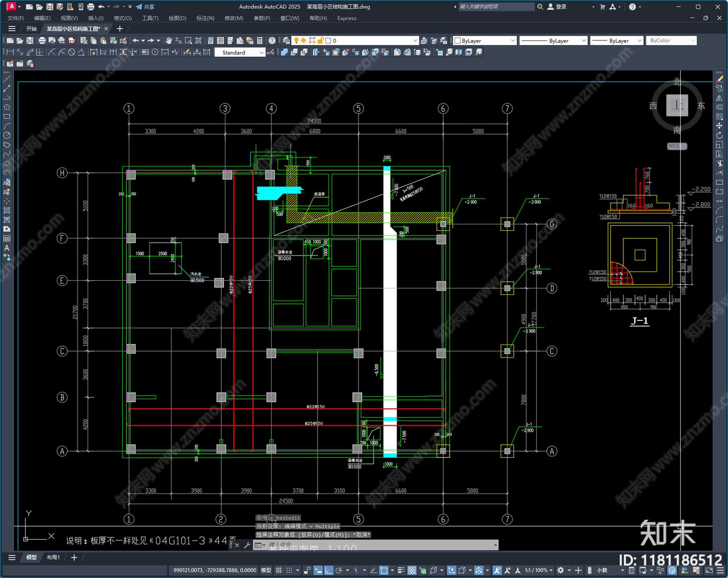Select the Circle tool in draw toolbar
Image resolution: width=728 pixels, height=578 pixels.
6,135
